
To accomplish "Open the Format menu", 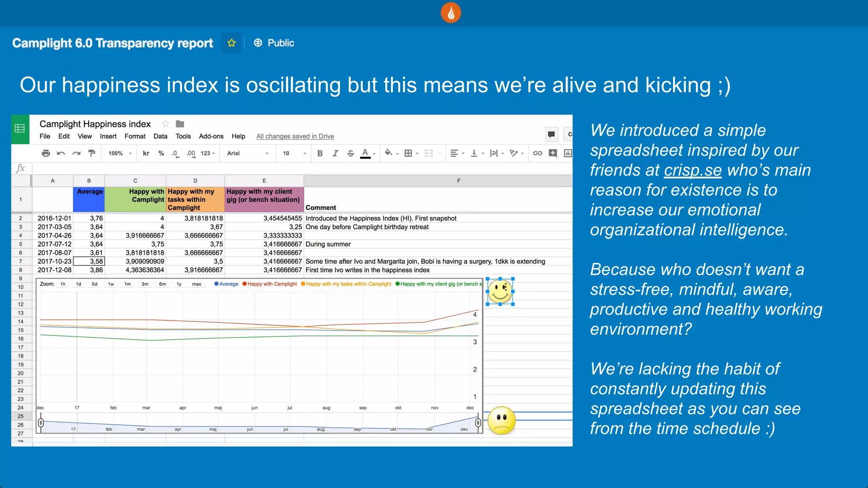I will point(135,136).
